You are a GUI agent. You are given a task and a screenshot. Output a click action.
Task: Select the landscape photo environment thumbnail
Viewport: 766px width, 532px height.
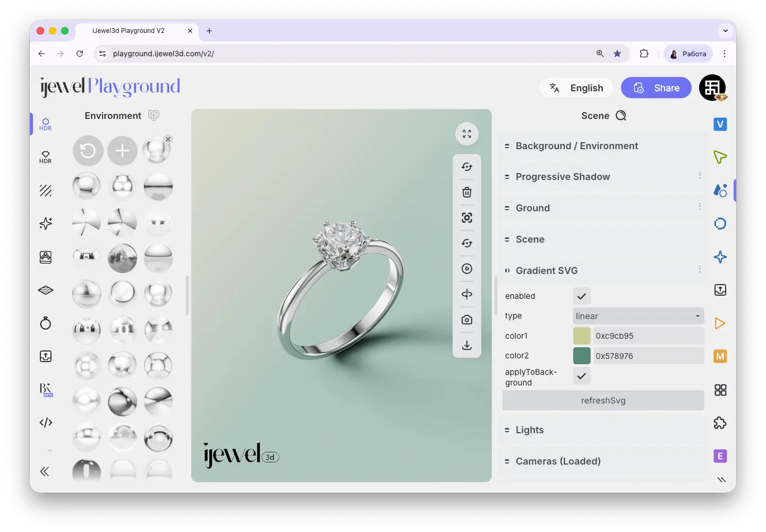tap(122, 258)
